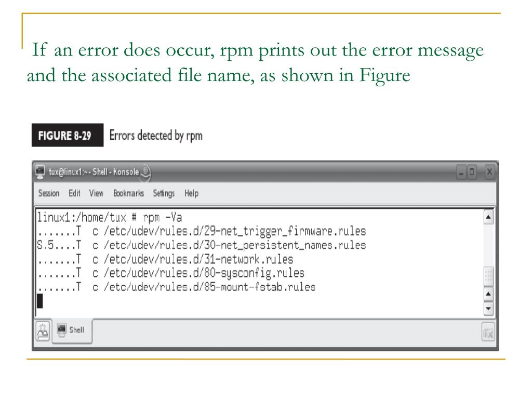Click the close session icon at tab bar right
Screen dimensions: 532x399
tap(488, 333)
